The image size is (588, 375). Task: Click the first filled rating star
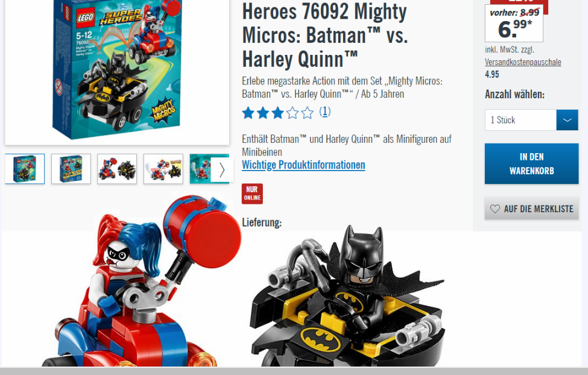(x=248, y=113)
